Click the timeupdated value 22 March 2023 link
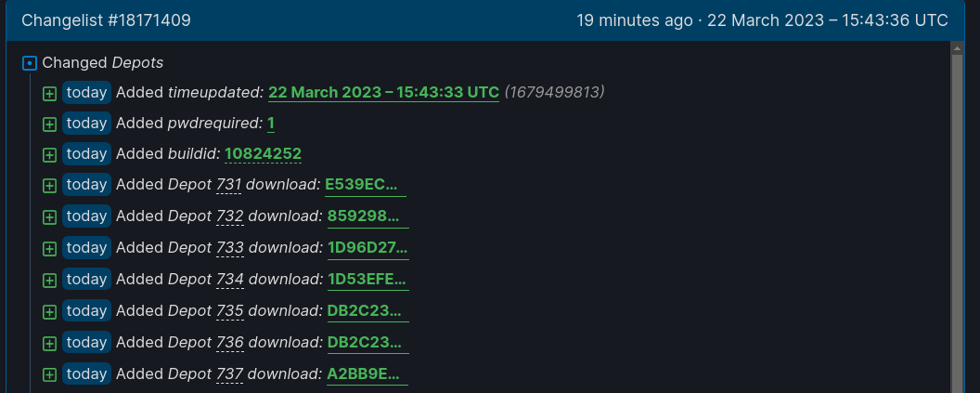The width and height of the screenshot is (980, 393). tap(383, 92)
